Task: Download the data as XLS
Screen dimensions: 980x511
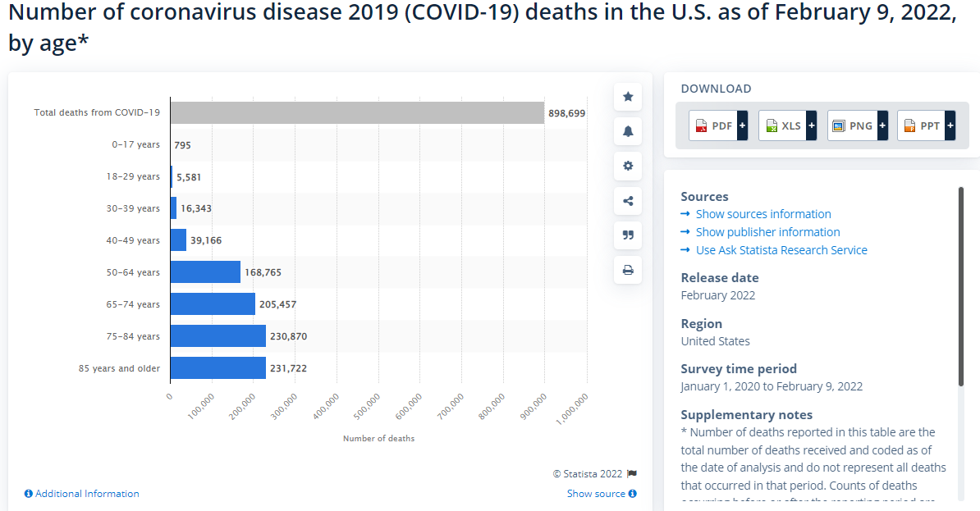Action: coord(787,125)
